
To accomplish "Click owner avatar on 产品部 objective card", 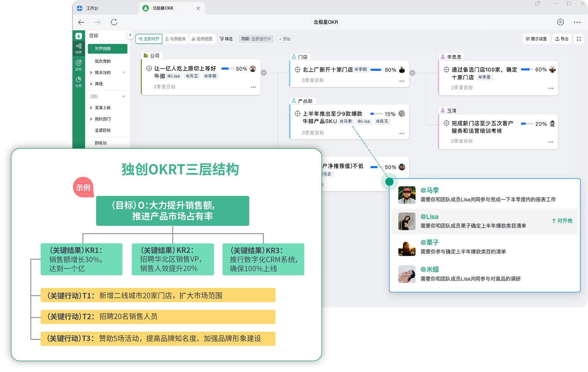I will coord(402,114).
